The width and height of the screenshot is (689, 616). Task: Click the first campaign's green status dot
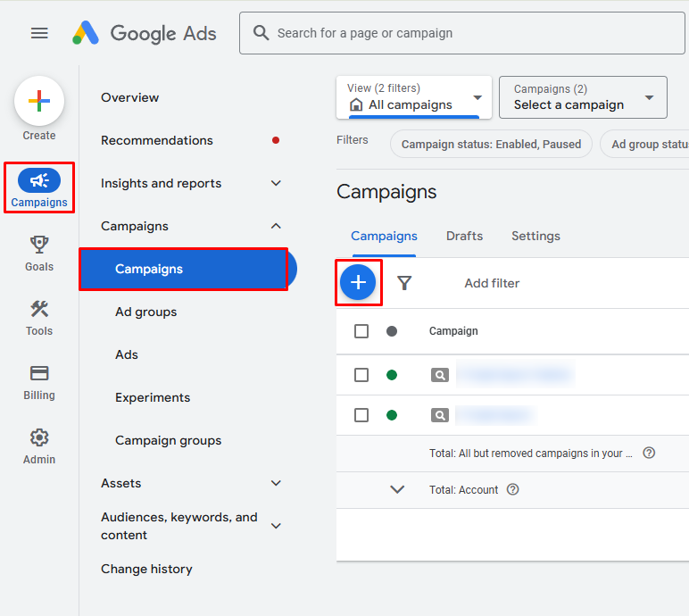[392, 375]
